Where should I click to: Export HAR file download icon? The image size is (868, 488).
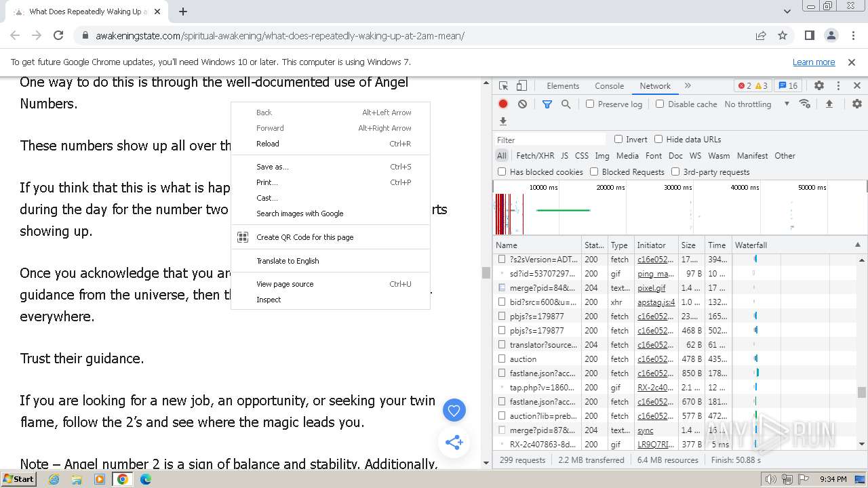pos(503,121)
